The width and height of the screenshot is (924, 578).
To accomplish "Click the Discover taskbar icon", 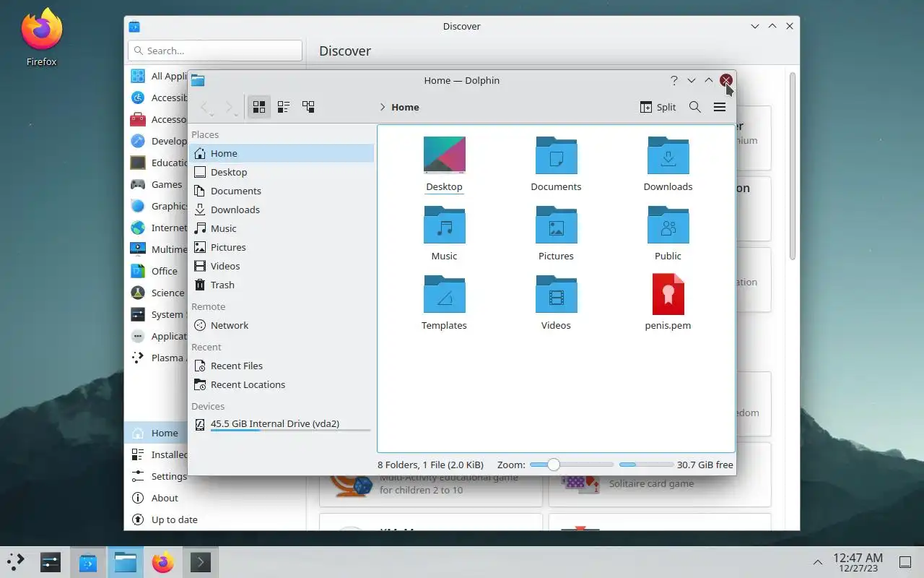I will pos(88,562).
